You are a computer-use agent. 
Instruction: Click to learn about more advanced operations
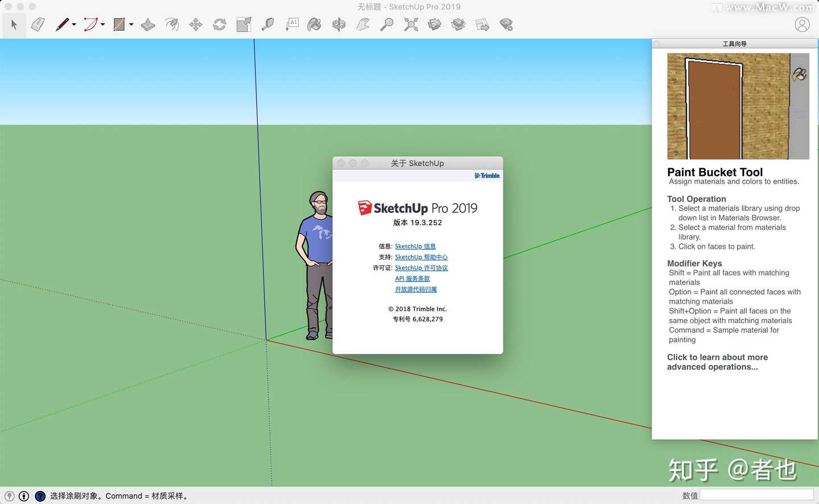pos(717,362)
